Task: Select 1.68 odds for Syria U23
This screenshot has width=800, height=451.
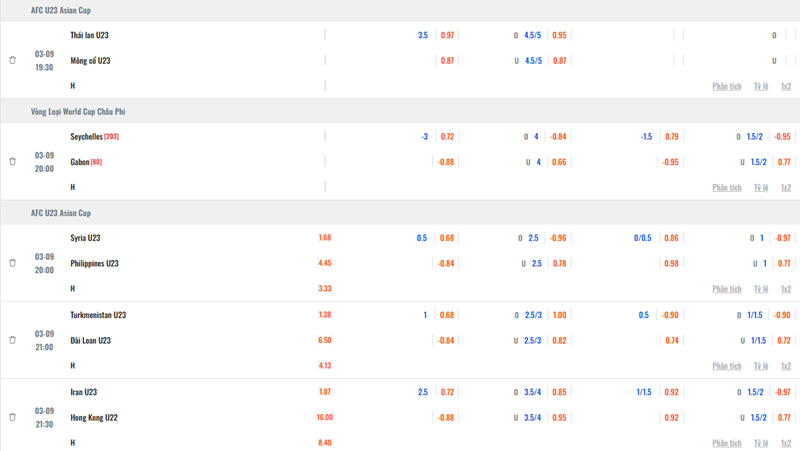Action: coord(325,238)
